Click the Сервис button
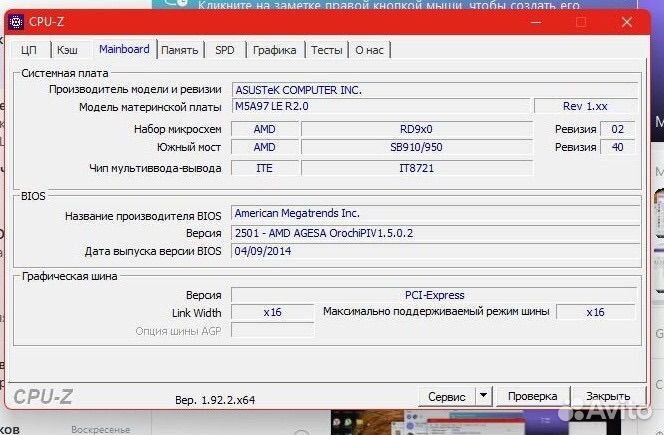The height and width of the screenshot is (435, 664). coord(447,396)
